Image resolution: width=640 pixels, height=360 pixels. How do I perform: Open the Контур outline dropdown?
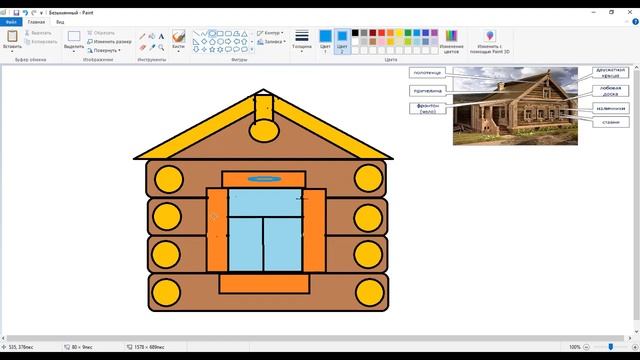(x=271, y=33)
